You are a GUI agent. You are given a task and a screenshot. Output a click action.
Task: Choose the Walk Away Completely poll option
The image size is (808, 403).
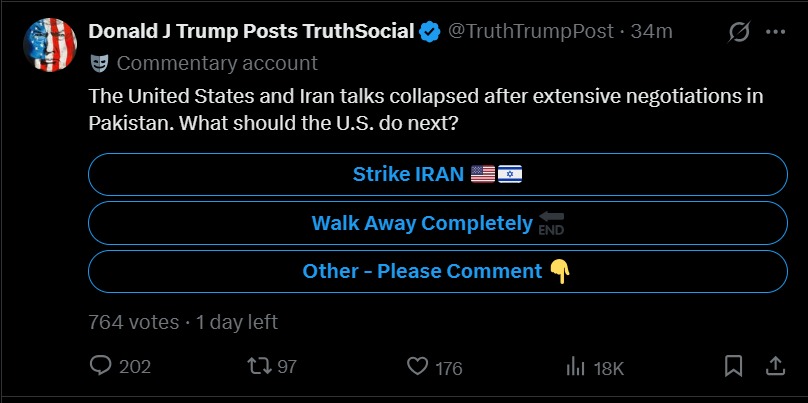(x=438, y=223)
